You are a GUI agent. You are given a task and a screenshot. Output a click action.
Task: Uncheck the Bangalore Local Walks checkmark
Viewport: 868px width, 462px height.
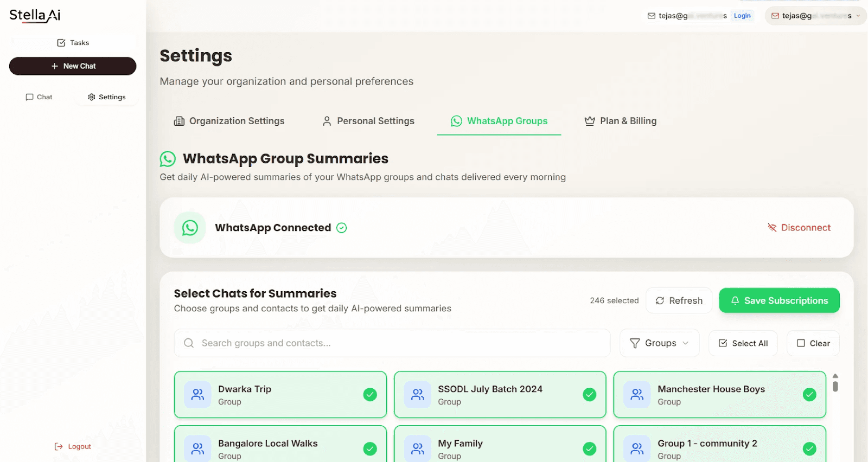coord(370,448)
